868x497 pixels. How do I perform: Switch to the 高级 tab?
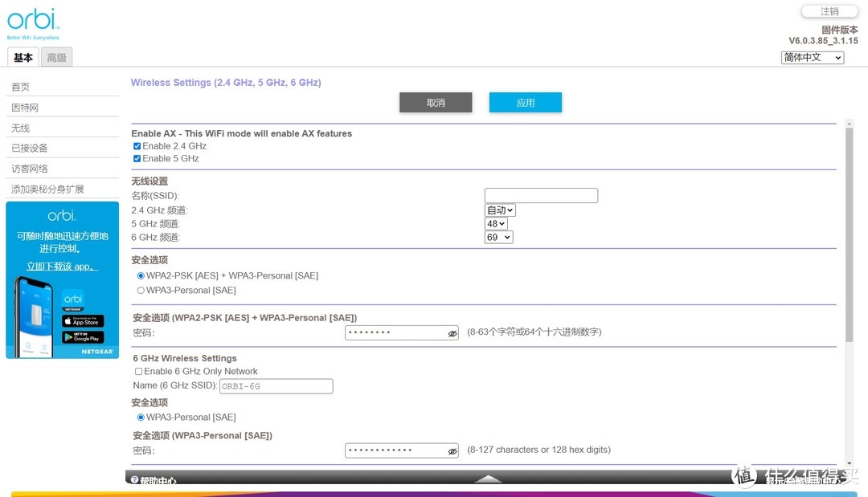coord(56,57)
